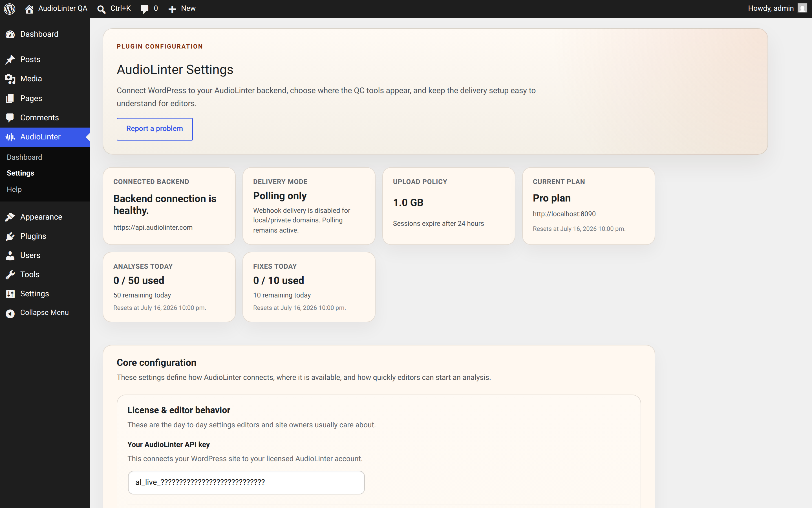Click the 1.0 GB upload policy value
Image resolution: width=812 pixels, height=508 pixels.
tap(408, 203)
